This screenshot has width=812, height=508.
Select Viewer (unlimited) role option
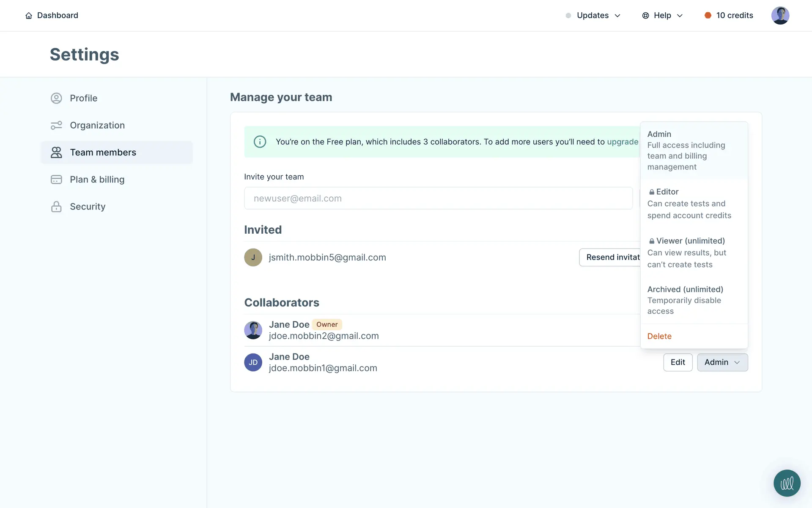689,252
